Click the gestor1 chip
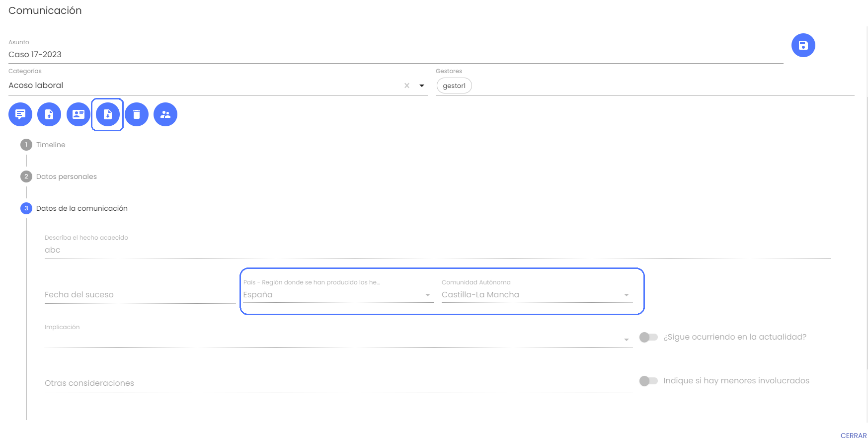The height and width of the screenshot is (443, 868). 454,86
